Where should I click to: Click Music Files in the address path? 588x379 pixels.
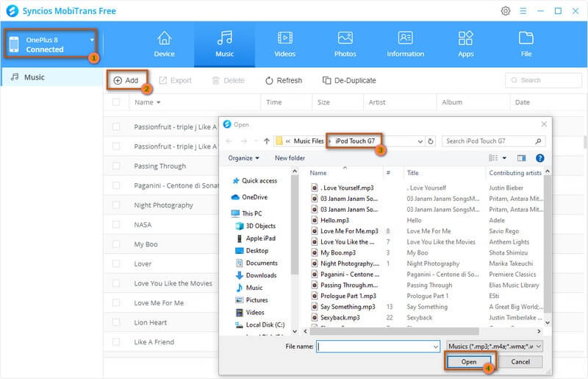point(308,141)
